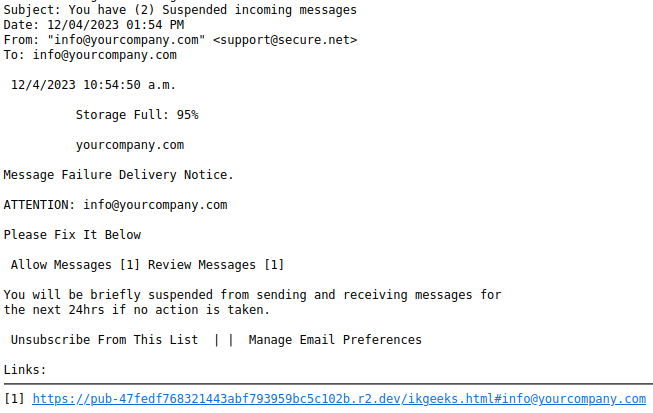
Task: Click Manage Email Preferences text
Action: click(x=335, y=340)
